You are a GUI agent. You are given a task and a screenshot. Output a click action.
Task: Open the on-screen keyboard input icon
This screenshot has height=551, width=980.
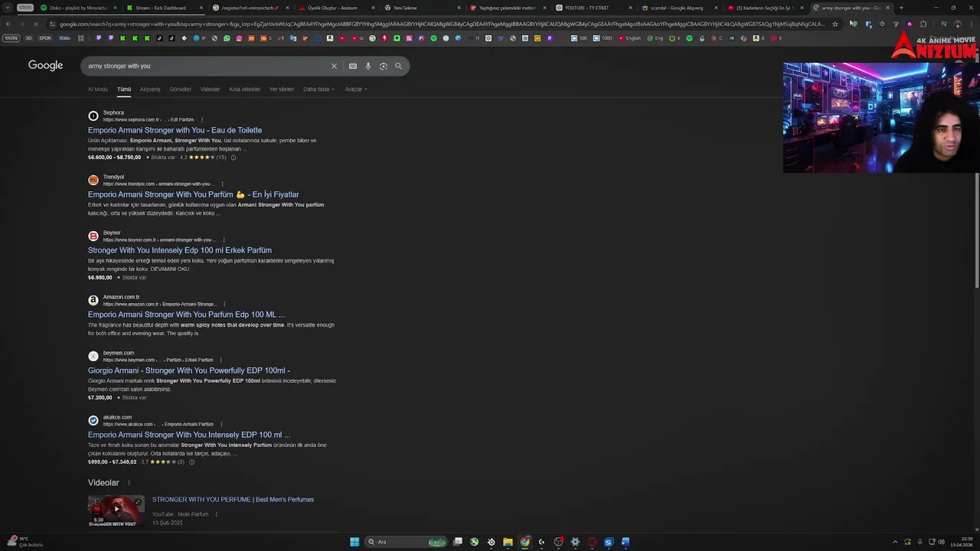[353, 66]
